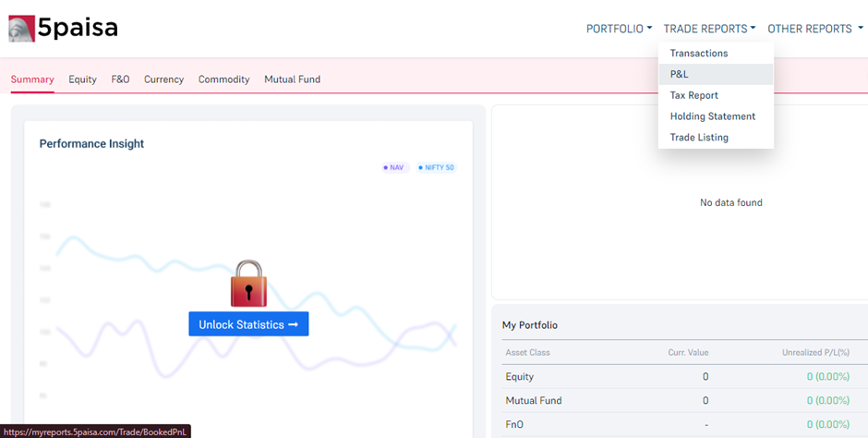Collapse the TRADE REPORTS dropdown
Screen dimensions: 868x438
click(709, 29)
